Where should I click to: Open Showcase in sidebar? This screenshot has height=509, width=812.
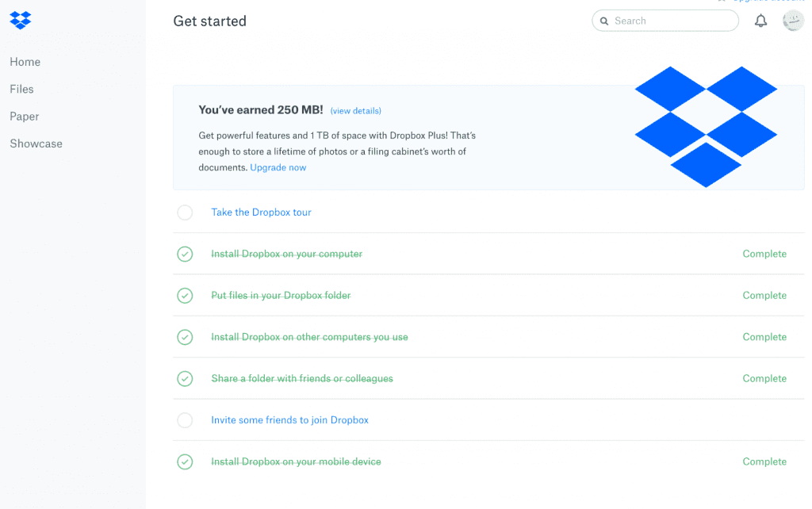[x=36, y=144]
